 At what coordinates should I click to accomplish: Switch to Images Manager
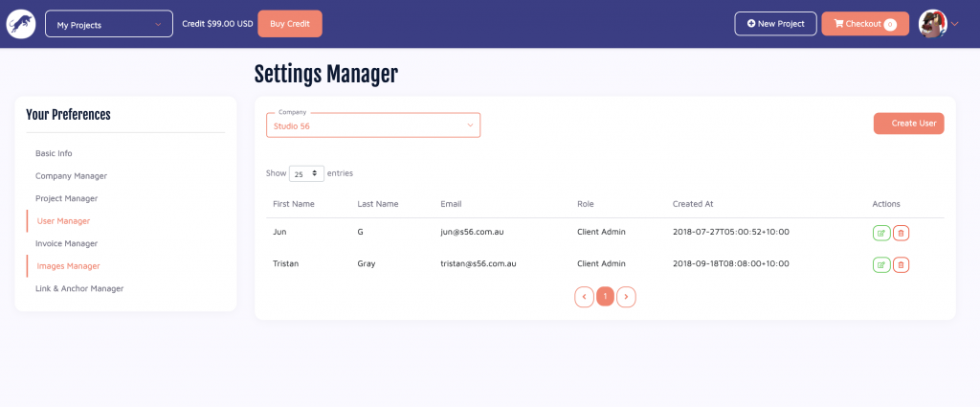68,266
